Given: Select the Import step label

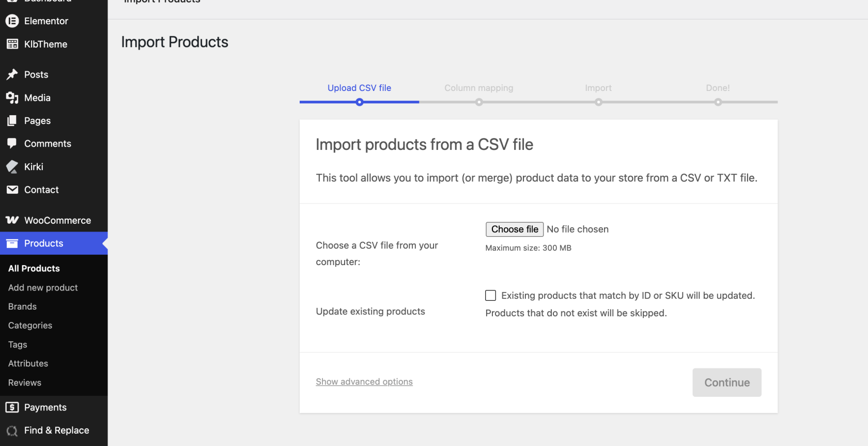Looking at the screenshot, I should click(598, 88).
